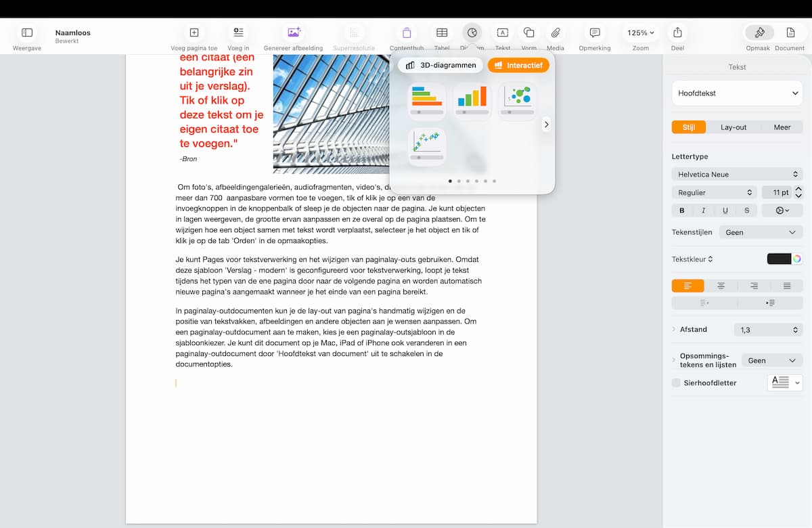Show next chart styles with arrow
This screenshot has width=812, height=528.
(x=546, y=125)
